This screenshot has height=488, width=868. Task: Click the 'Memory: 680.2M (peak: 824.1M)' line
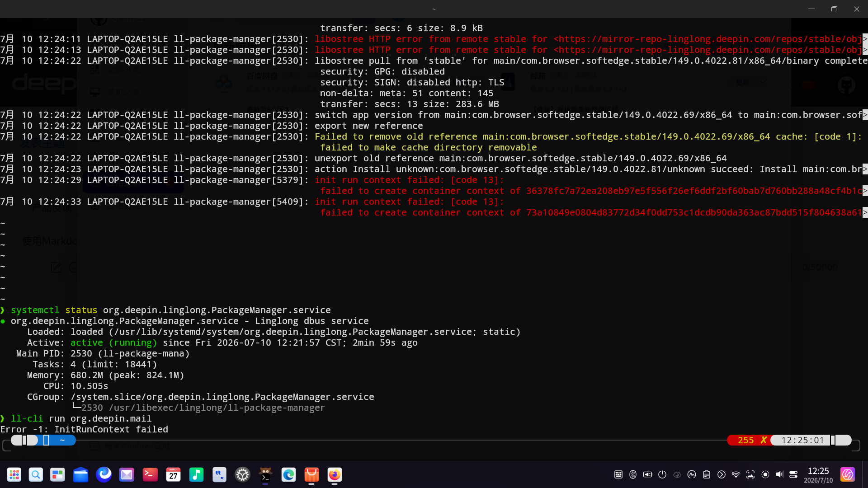point(106,375)
